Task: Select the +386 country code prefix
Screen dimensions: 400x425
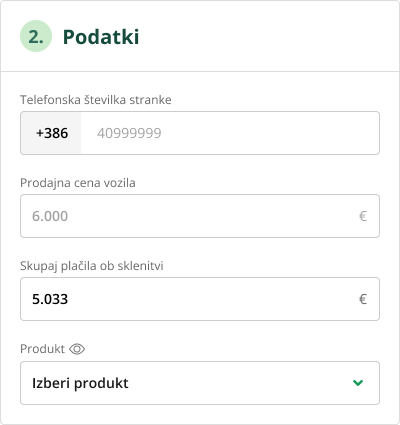Action: tap(51, 133)
